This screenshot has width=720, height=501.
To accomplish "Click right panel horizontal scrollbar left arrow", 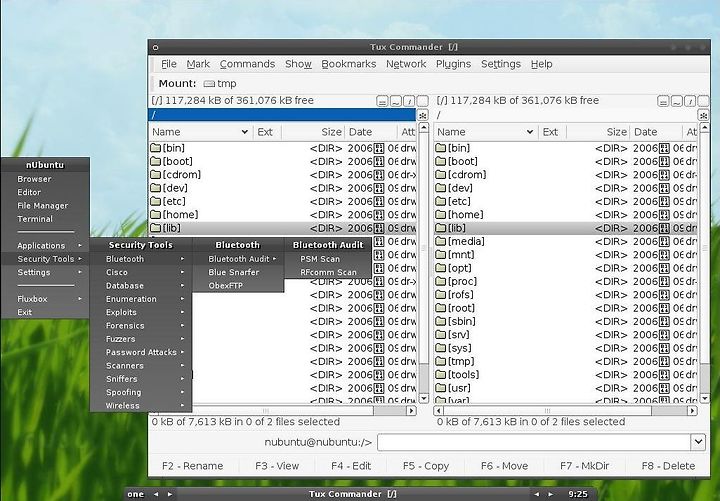I will (x=439, y=411).
